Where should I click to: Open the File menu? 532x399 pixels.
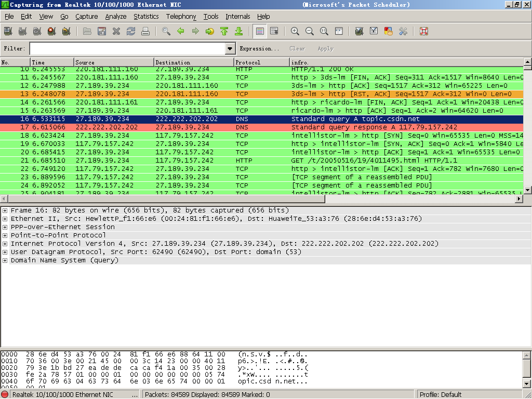point(9,16)
